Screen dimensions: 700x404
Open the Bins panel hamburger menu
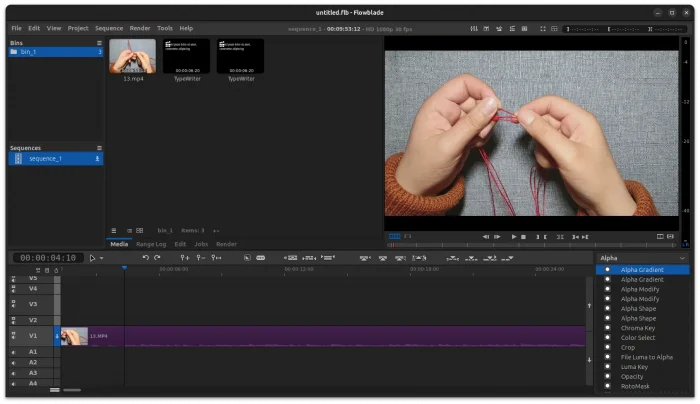tap(99, 43)
